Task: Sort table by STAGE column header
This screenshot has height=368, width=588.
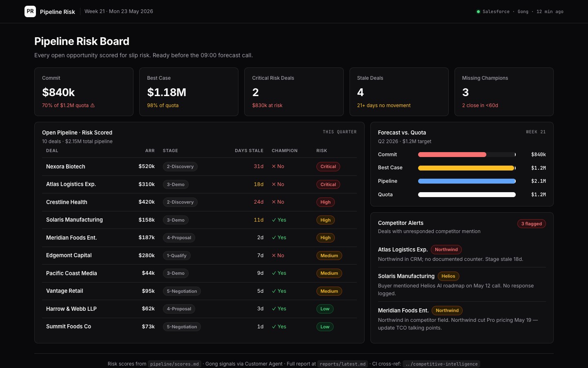Action: point(170,151)
